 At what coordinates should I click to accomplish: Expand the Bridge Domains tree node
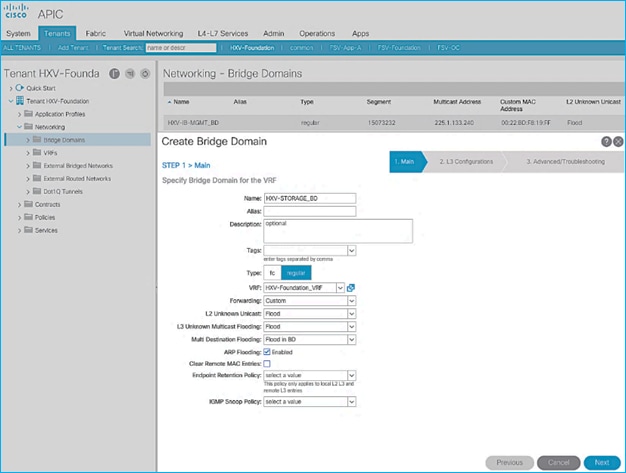pos(28,140)
